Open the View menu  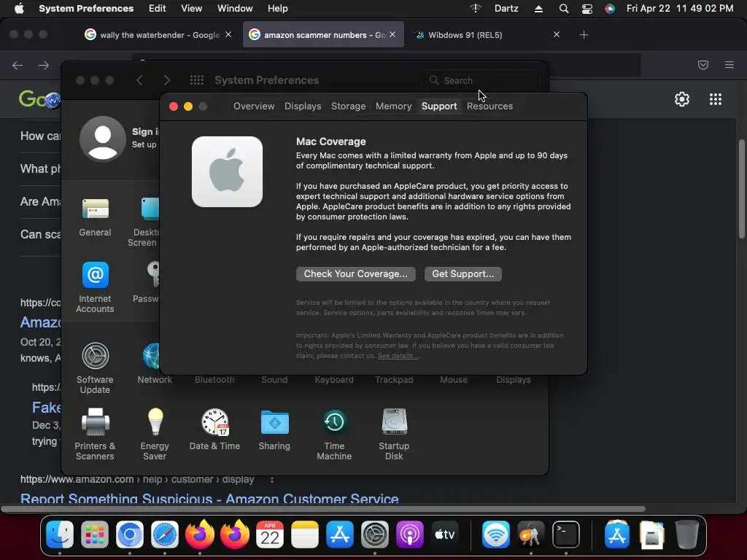point(192,9)
